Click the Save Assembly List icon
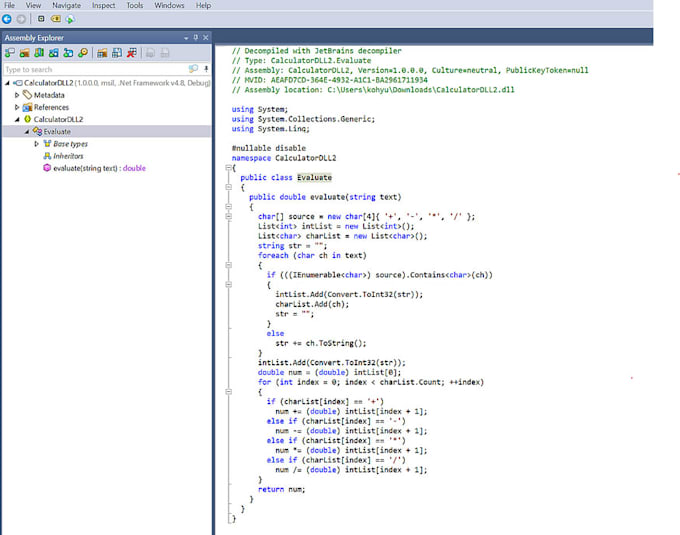Screen dimensions: 680x535 (117, 53)
